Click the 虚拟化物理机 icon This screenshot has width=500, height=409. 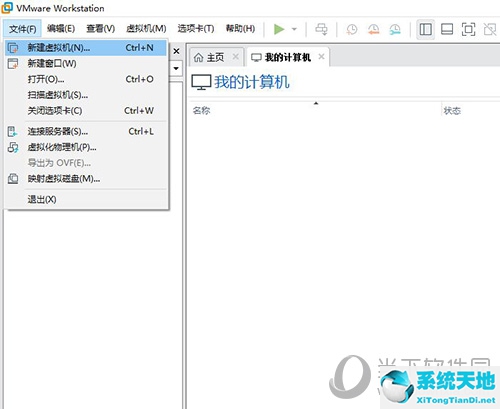coord(13,147)
